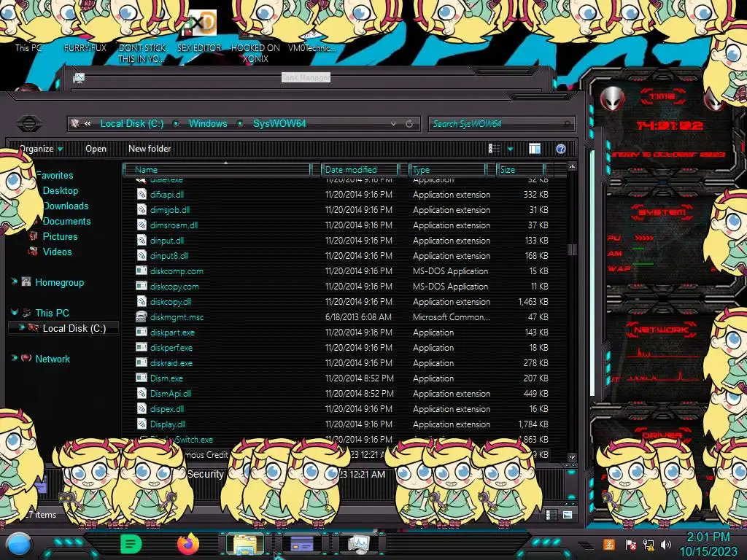Open Pictures in navigation pane
The width and height of the screenshot is (747, 560).
(x=60, y=236)
